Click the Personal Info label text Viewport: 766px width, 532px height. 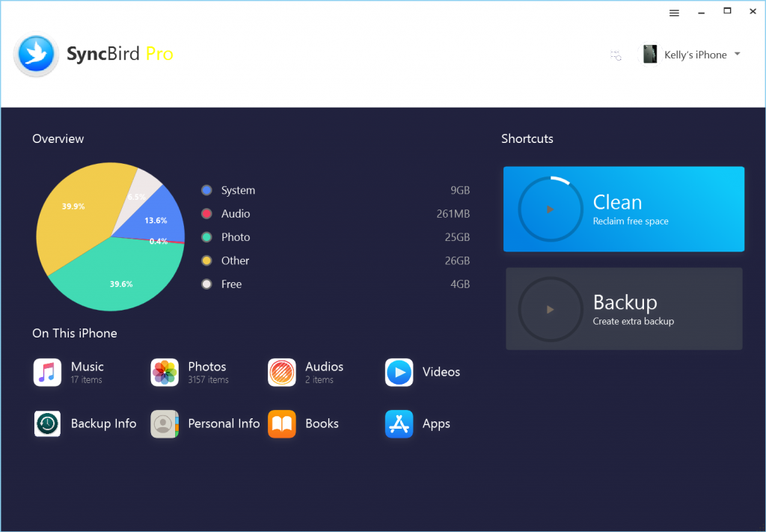(x=224, y=424)
